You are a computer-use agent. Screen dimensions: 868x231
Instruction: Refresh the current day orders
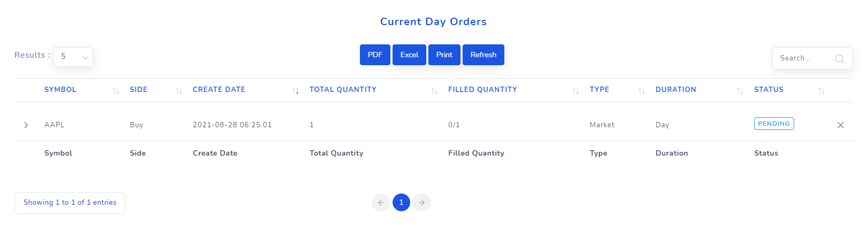pyautogui.click(x=483, y=55)
